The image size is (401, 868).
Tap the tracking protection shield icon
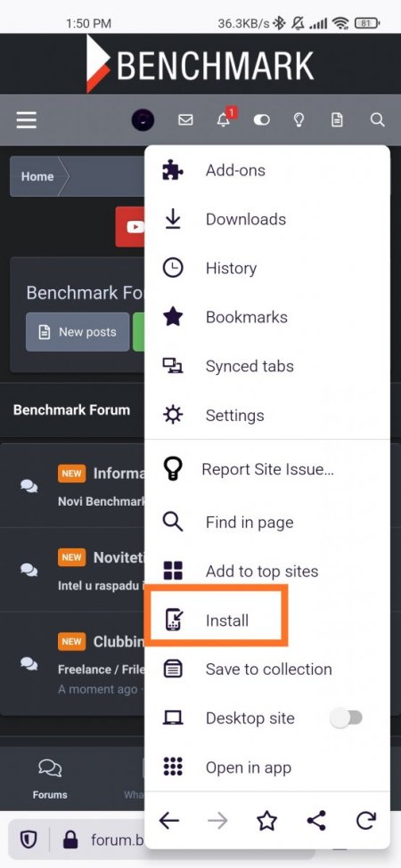[x=29, y=840]
